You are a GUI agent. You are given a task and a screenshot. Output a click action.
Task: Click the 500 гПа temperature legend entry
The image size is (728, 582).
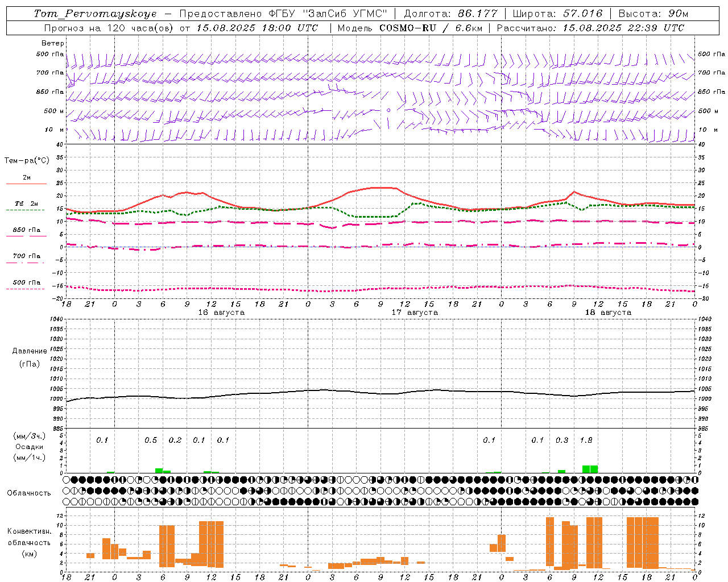click(27, 282)
